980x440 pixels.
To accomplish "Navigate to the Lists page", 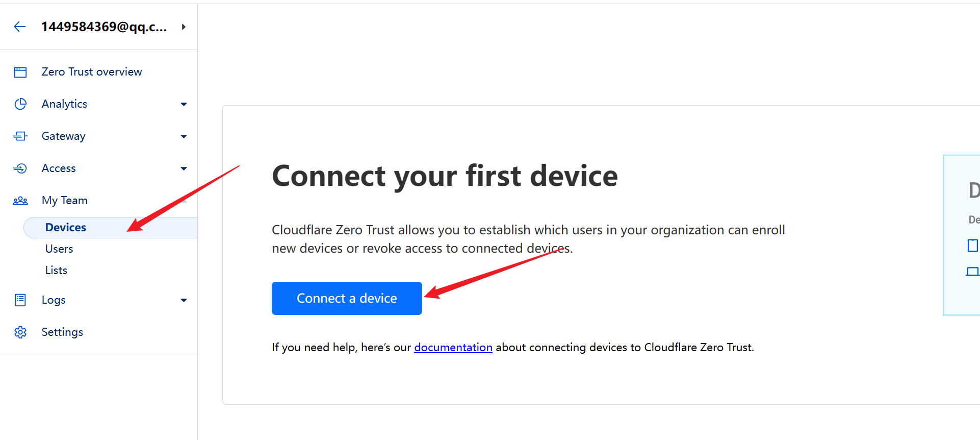I will [x=56, y=270].
